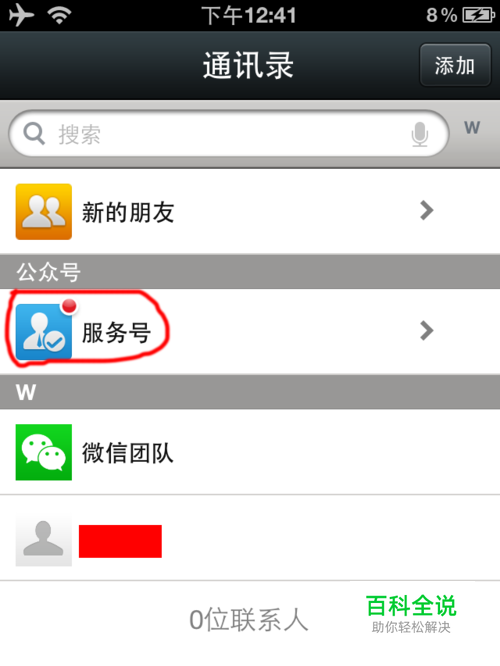Tap the airplane mode status icon

click(x=21, y=15)
